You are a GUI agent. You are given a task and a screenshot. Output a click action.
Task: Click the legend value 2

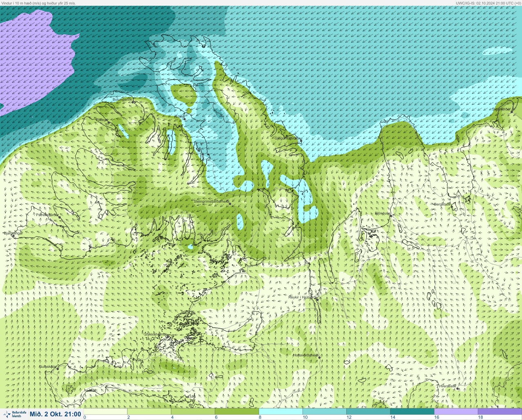[x=129, y=418]
